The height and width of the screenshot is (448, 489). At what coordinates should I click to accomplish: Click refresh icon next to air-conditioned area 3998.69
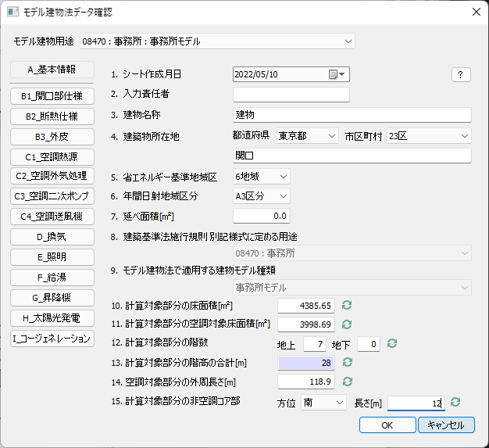(x=347, y=324)
